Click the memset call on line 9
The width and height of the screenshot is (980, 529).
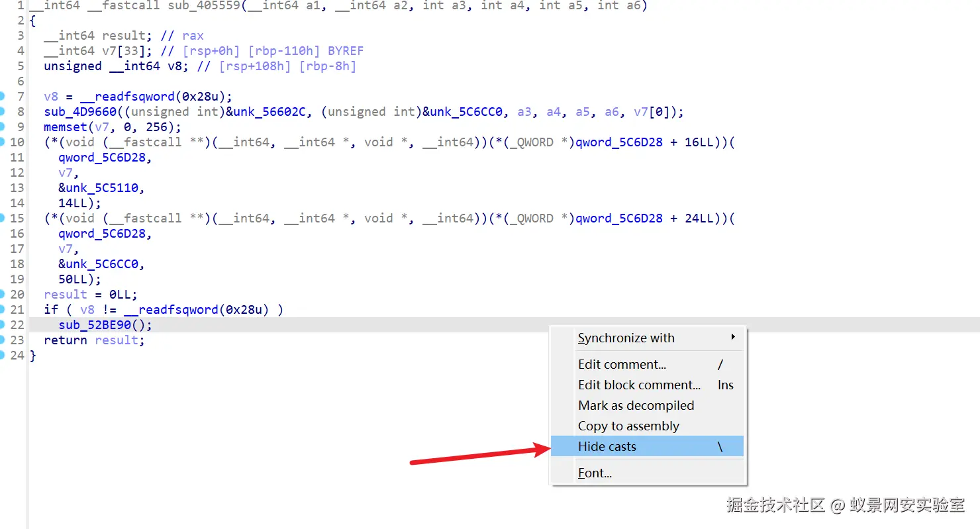click(66, 127)
